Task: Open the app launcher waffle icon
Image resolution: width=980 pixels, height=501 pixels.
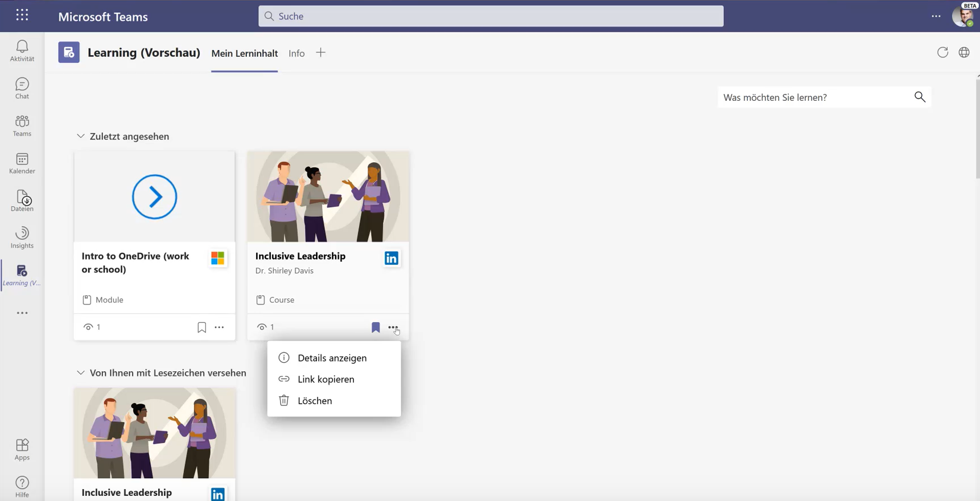Action: pyautogui.click(x=22, y=15)
